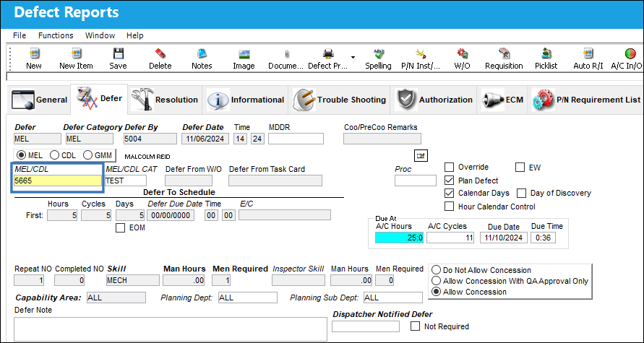The width and height of the screenshot is (644, 343).
Task: Click the small edit icon above Proc
Action: (421, 155)
